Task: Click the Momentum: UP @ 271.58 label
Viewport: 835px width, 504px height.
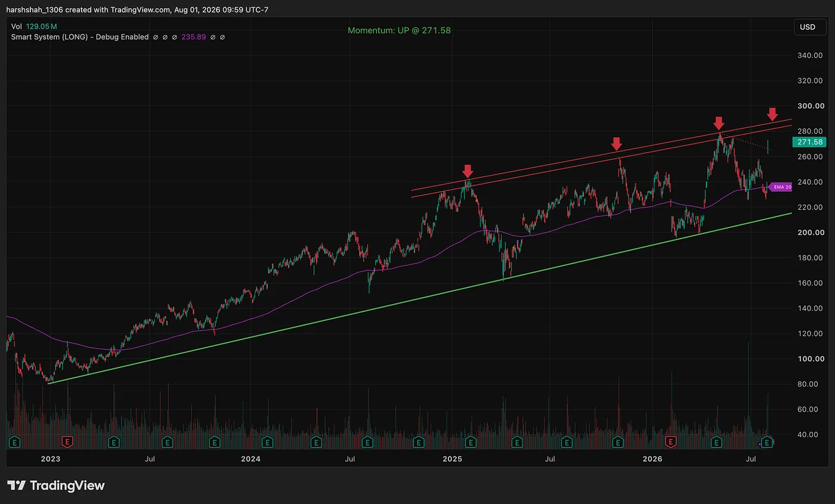Action: click(399, 30)
